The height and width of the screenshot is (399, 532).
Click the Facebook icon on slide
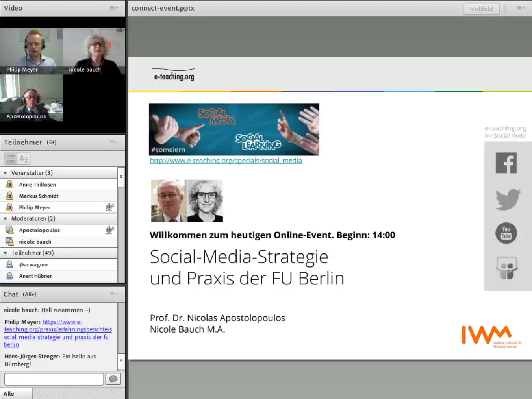tap(506, 163)
